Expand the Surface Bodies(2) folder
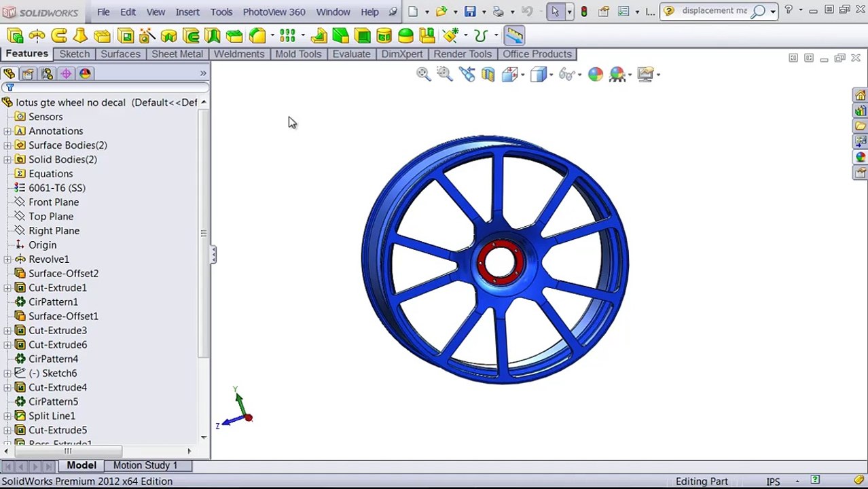The image size is (868, 489). click(x=7, y=145)
